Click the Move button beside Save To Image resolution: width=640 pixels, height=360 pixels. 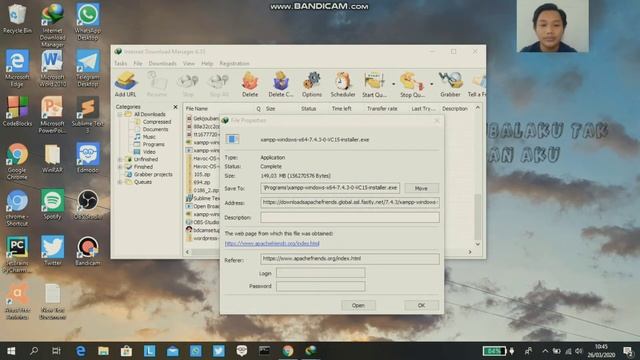pos(421,188)
